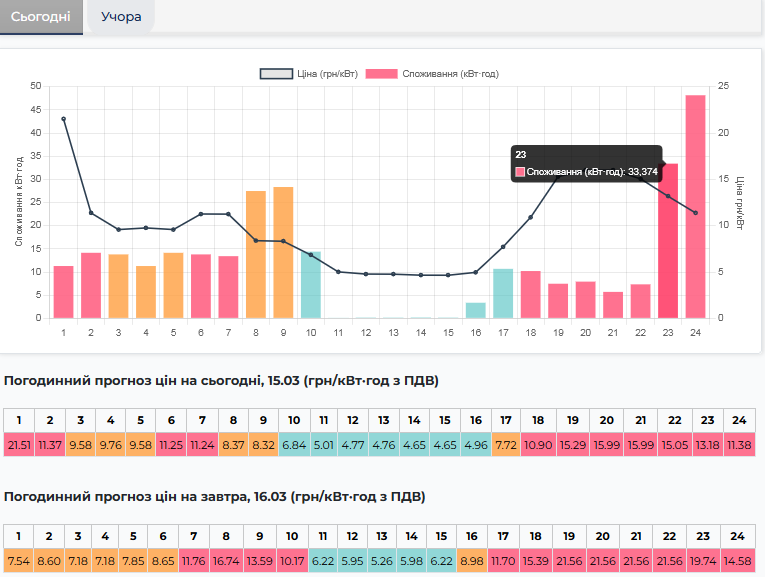The image size is (766, 580).
Task: Switch to the Сьогодні tab
Action: point(39,16)
